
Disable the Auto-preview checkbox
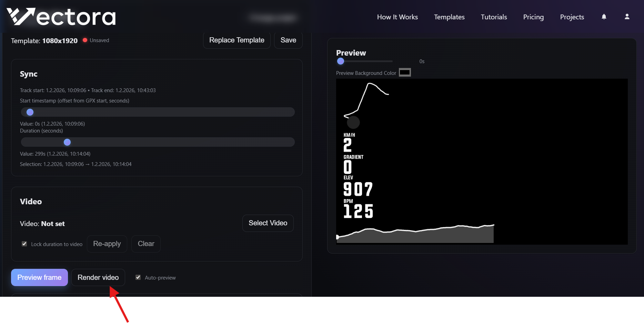[x=138, y=277]
